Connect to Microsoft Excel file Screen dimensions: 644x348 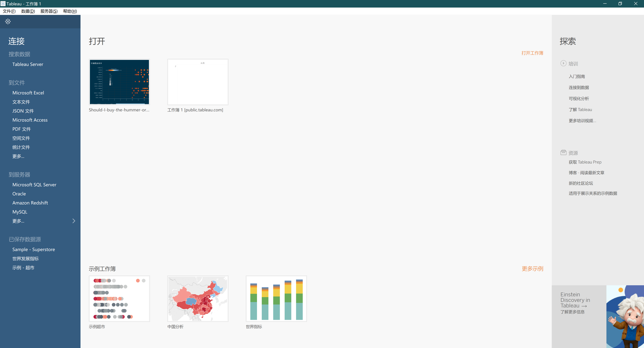tap(28, 93)
